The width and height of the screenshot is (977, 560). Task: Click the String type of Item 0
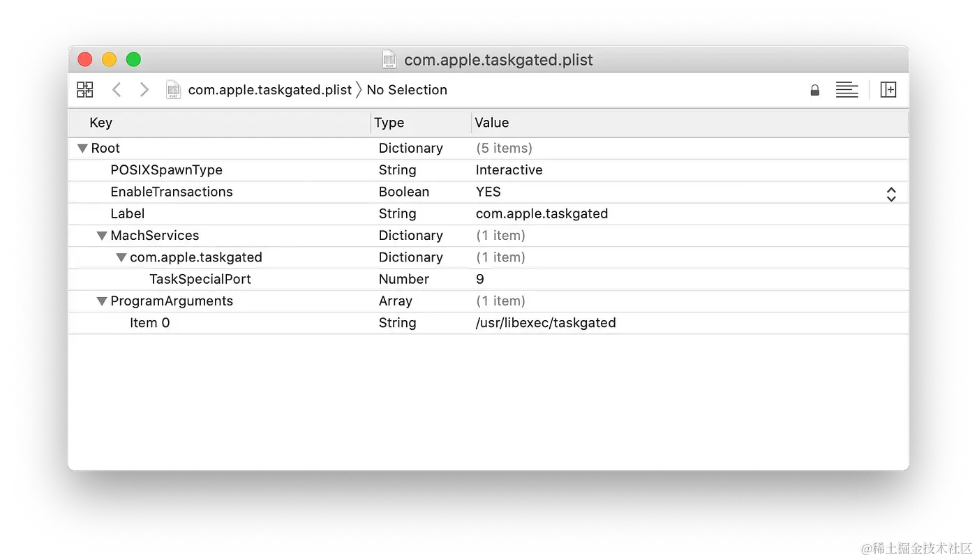[398, 323]
